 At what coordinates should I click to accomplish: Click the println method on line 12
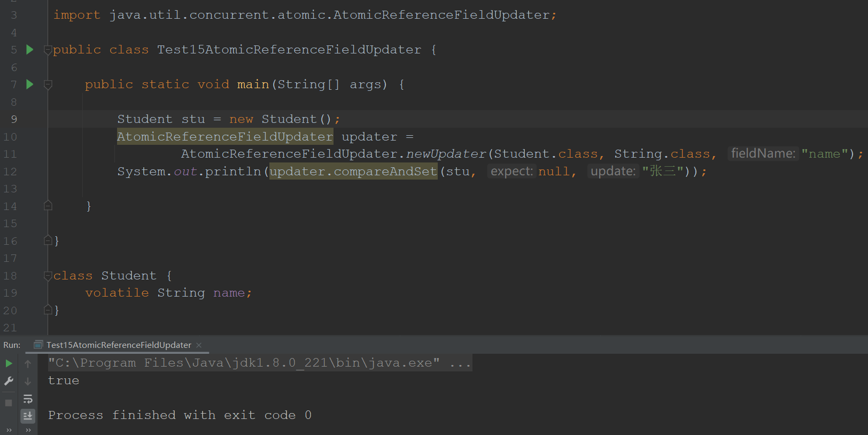click(x=233, y=172)
